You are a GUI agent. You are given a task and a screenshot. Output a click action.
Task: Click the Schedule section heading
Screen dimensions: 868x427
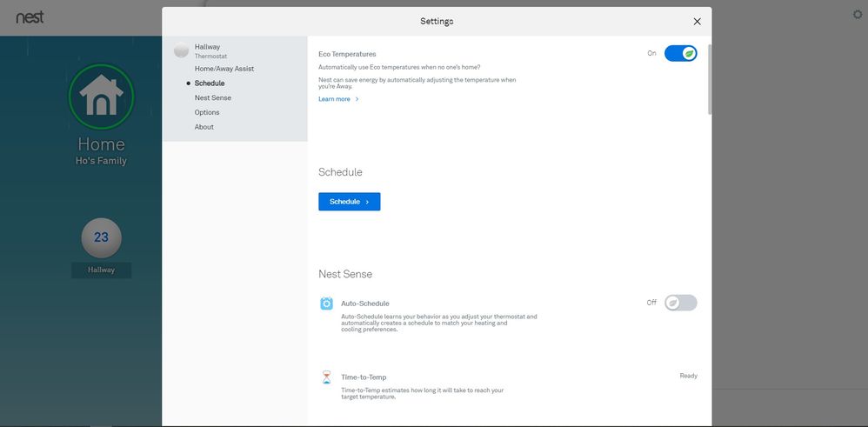click(x=340, y=172)
